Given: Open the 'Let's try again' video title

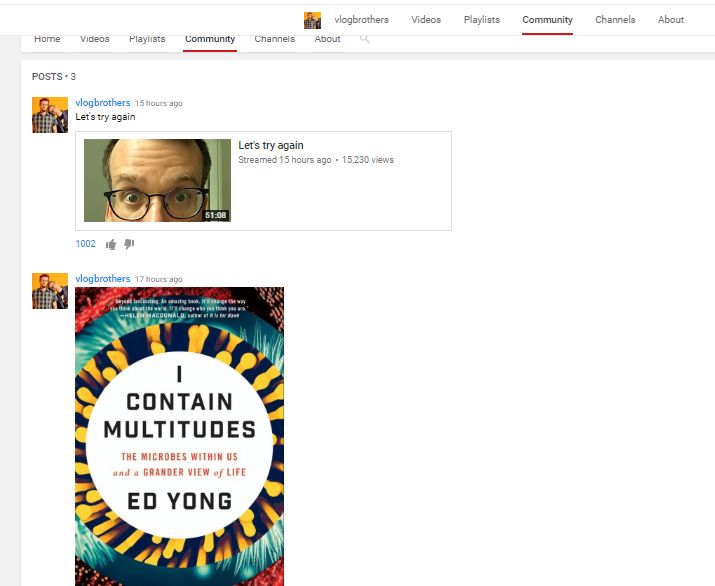Looking at the screenshot, I should (271, 145).
